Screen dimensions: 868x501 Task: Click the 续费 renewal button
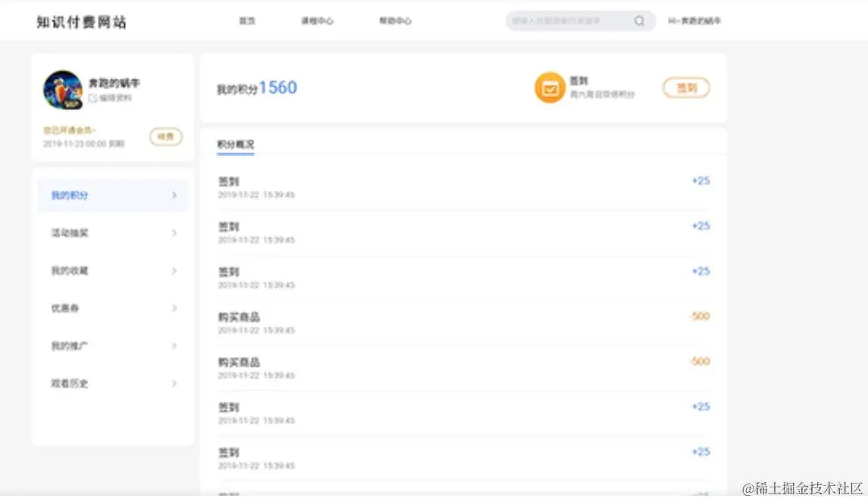click(165, 137)
